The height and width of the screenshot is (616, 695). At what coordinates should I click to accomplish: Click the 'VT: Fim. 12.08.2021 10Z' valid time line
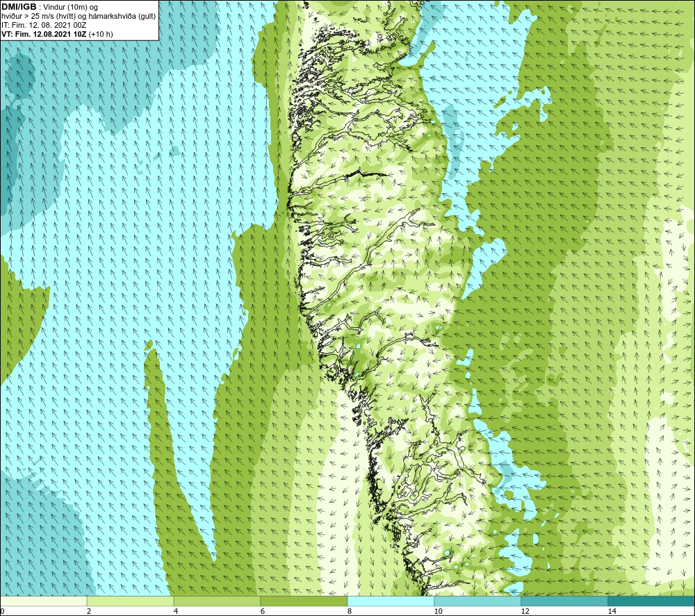click(x=57, y=34)
